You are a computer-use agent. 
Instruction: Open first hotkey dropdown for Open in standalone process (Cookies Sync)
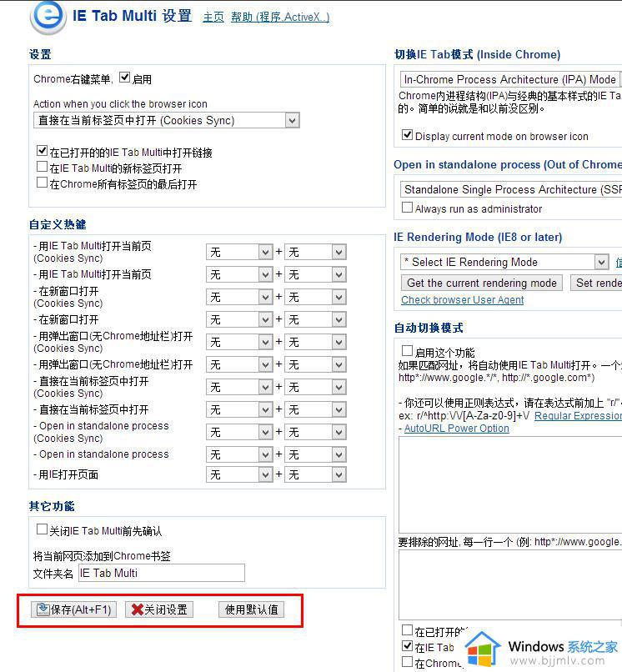point(239,432)
